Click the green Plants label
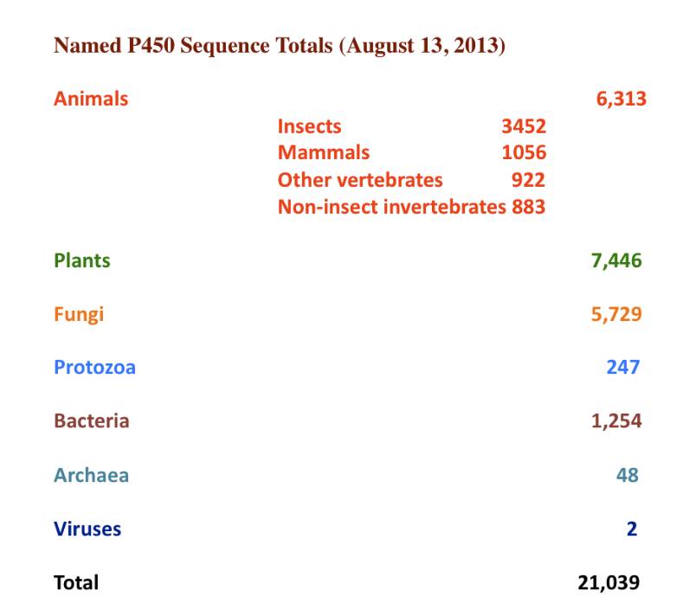This screenshot has width=683, height=616. pyautogui.click(x=82, y=260)
